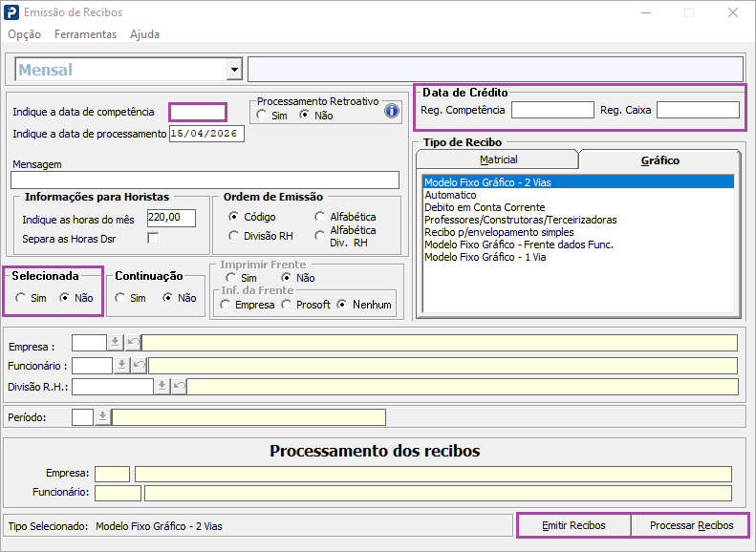Select Recibo p/envelopamento simples option

coord(578,232)
